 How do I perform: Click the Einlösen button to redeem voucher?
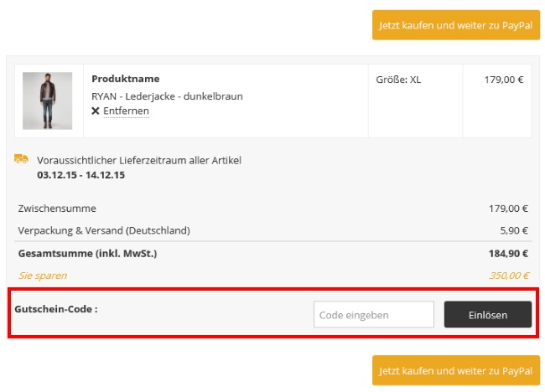488,315
